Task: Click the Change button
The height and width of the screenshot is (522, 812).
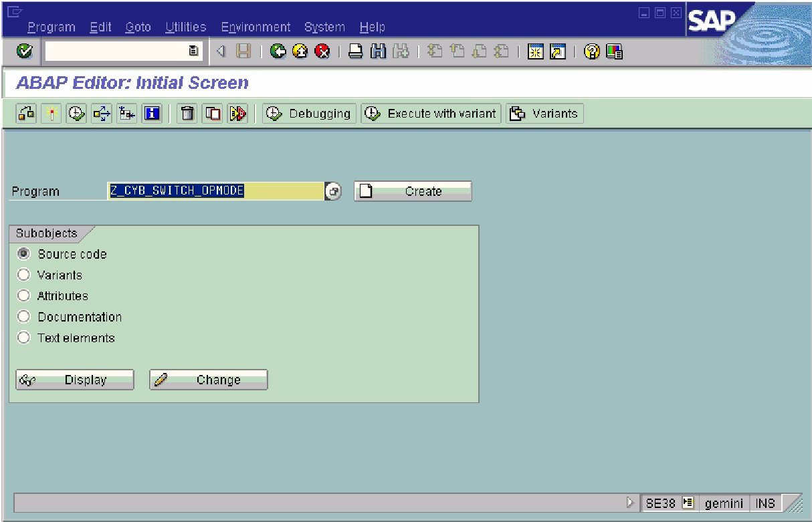Action: [208, 380]
